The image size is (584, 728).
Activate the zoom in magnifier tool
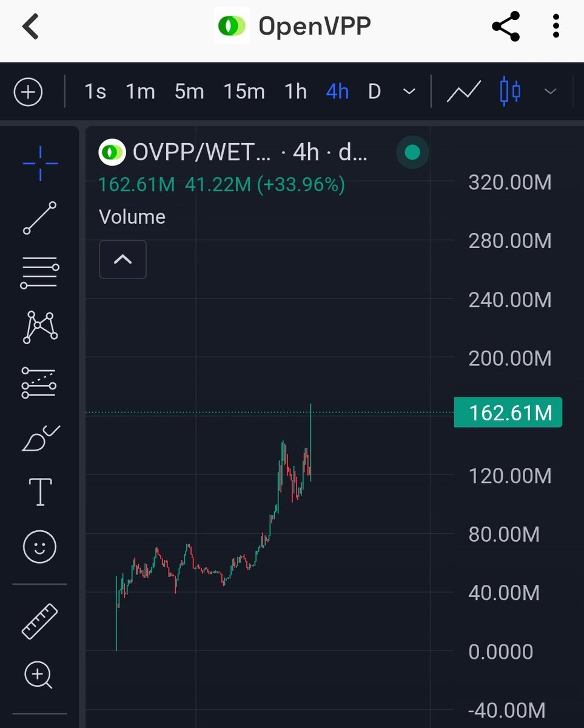(x=39, y=675)
